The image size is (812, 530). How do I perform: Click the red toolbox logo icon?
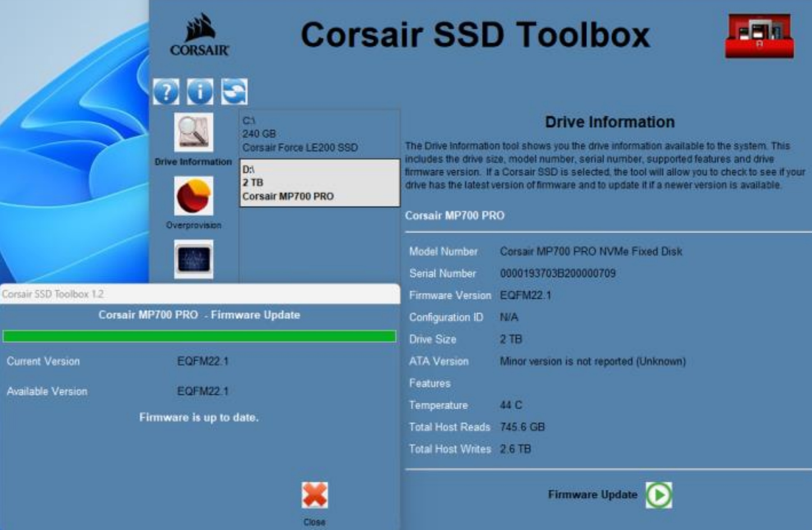pyautogui.click(x=759, y=36)
